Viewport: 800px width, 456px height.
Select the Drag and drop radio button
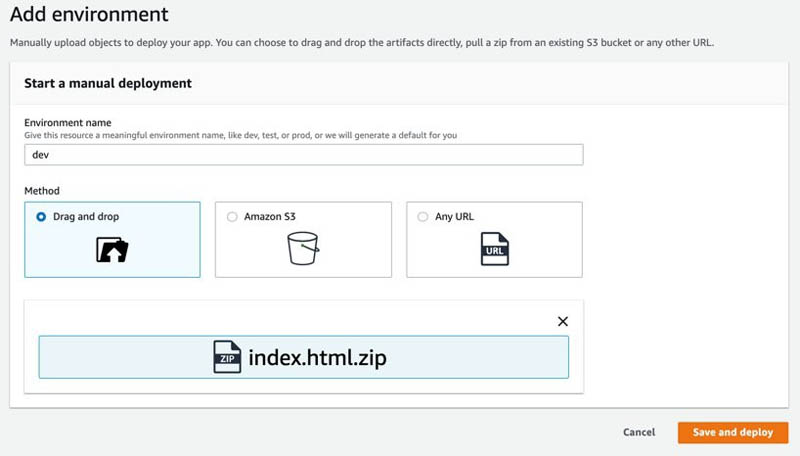[41, 217]
